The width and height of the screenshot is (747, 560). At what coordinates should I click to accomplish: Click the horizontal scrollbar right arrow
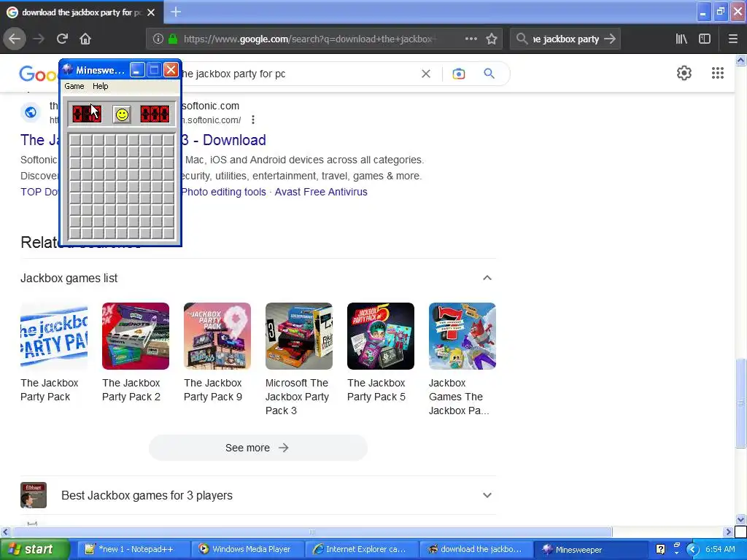729,532
